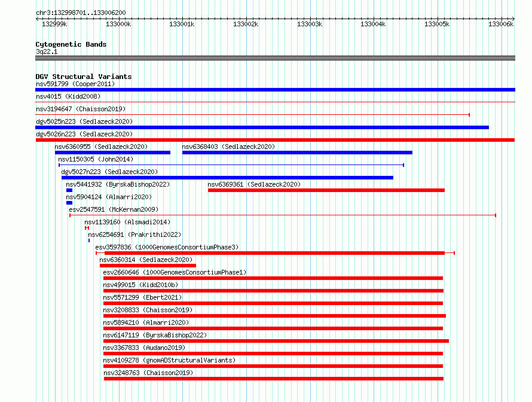Click the esv3597836 red bar
Image resolution: width=532 pixels, height=402 pixels.
(275, 253)
